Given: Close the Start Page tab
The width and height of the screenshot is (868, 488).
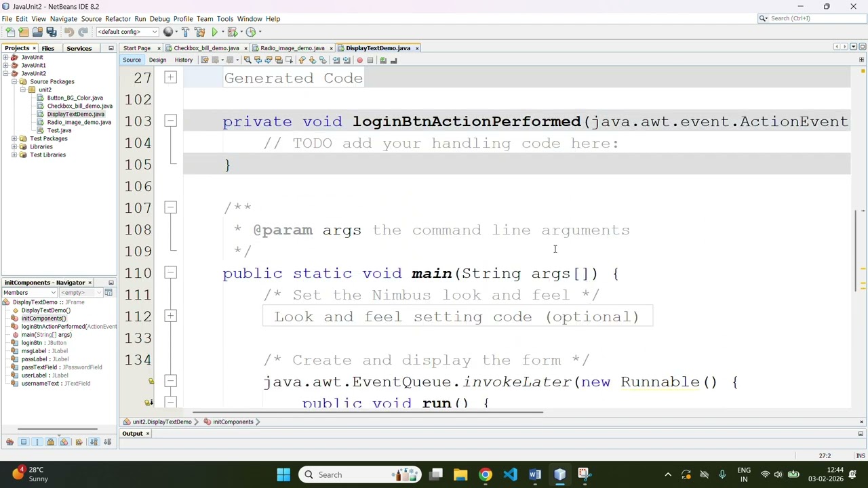Looking at the screenshot, I should pyautogui.click(x=159, y=48).
